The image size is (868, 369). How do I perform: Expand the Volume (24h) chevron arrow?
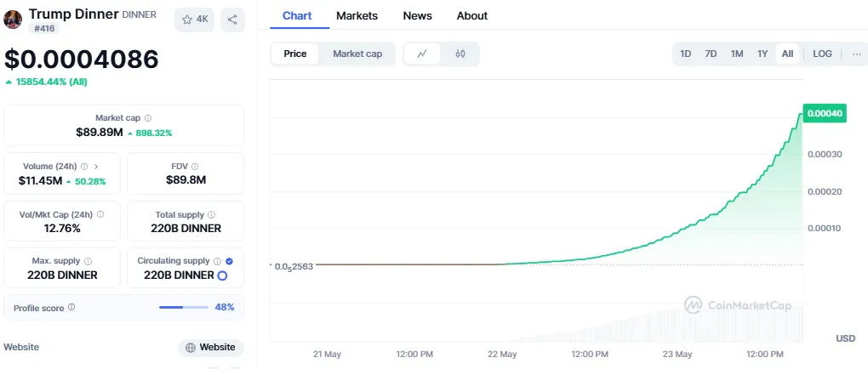click(95, 167)
